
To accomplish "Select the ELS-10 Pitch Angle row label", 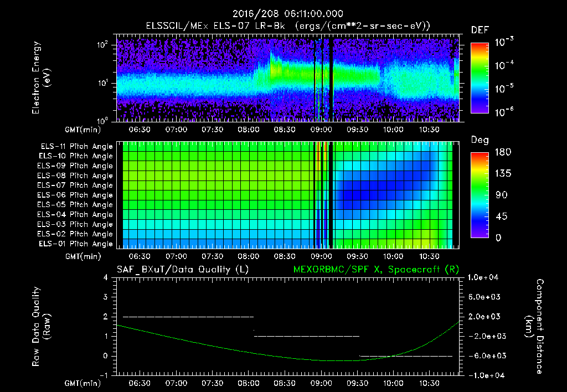I will tap(76, 156).
